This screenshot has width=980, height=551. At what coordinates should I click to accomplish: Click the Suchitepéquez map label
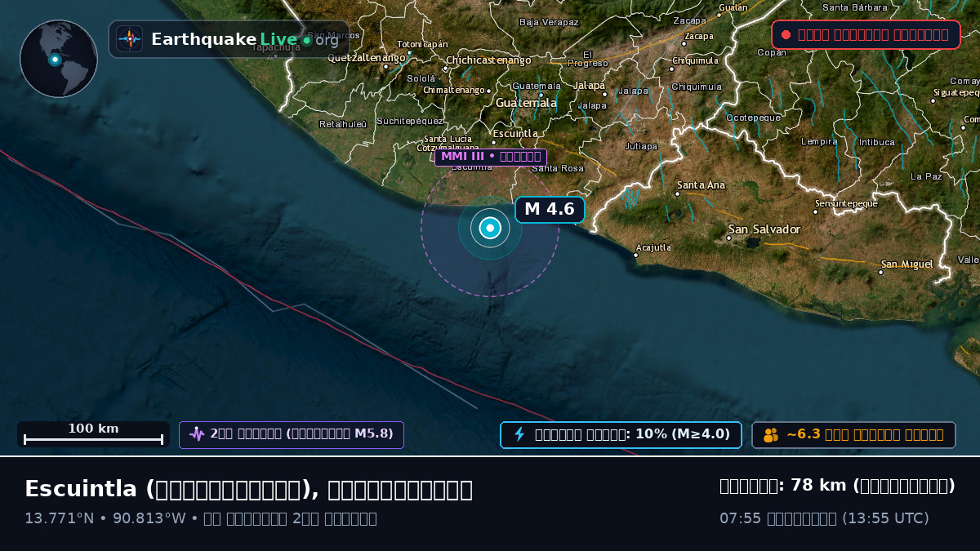[x=410, y=121]
